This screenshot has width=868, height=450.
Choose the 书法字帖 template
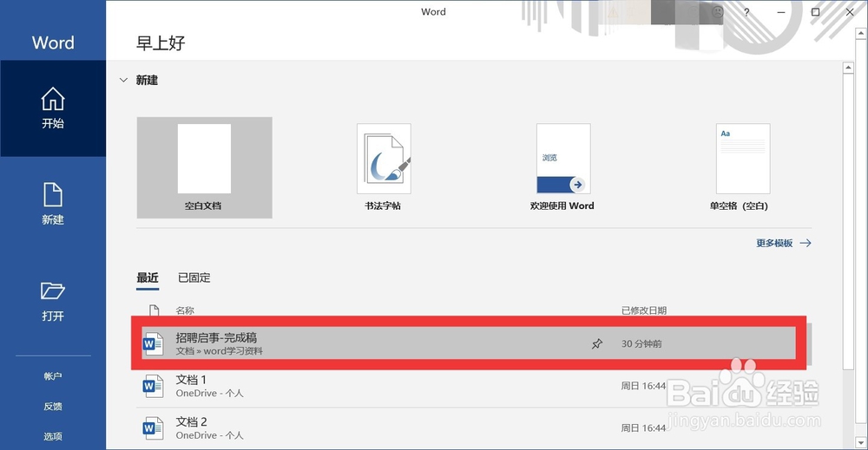(384, 167)
